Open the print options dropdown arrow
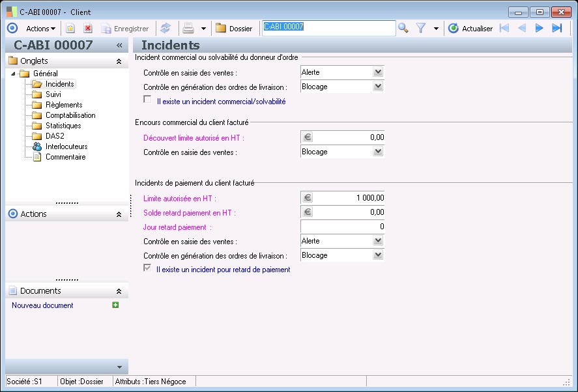The width and height of the screenshot is (578, 392). point(203,29)
